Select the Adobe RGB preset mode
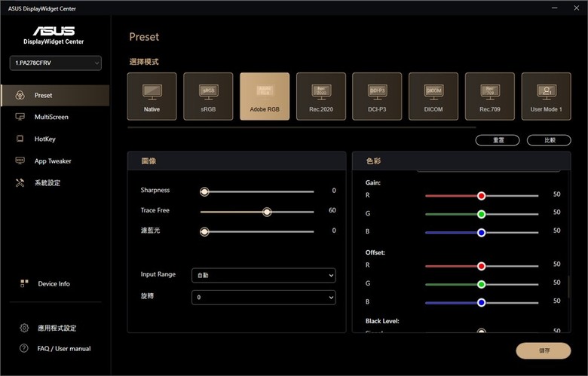Viewport: 588px width, 376px height. click(x=265, y=96)
